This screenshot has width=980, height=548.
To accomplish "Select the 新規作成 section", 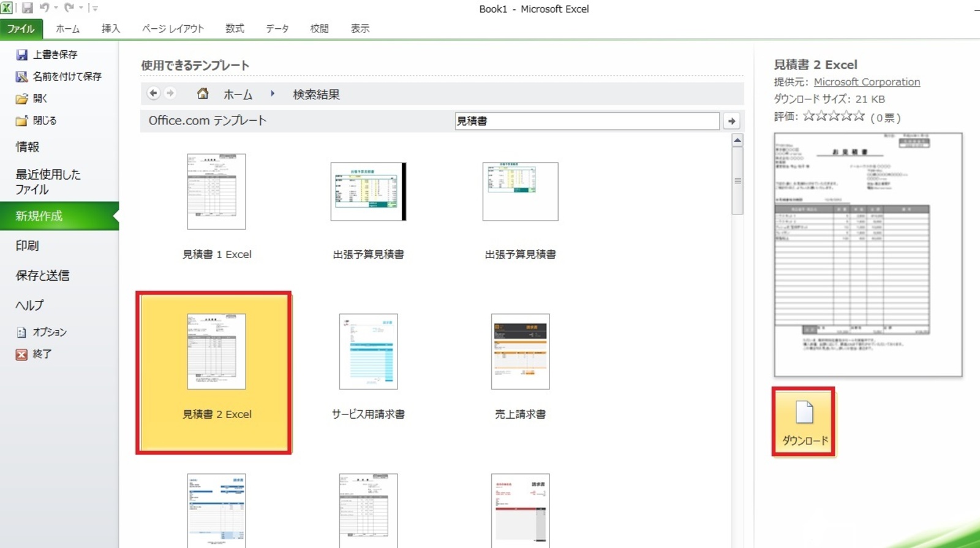I will pos(59,216).
